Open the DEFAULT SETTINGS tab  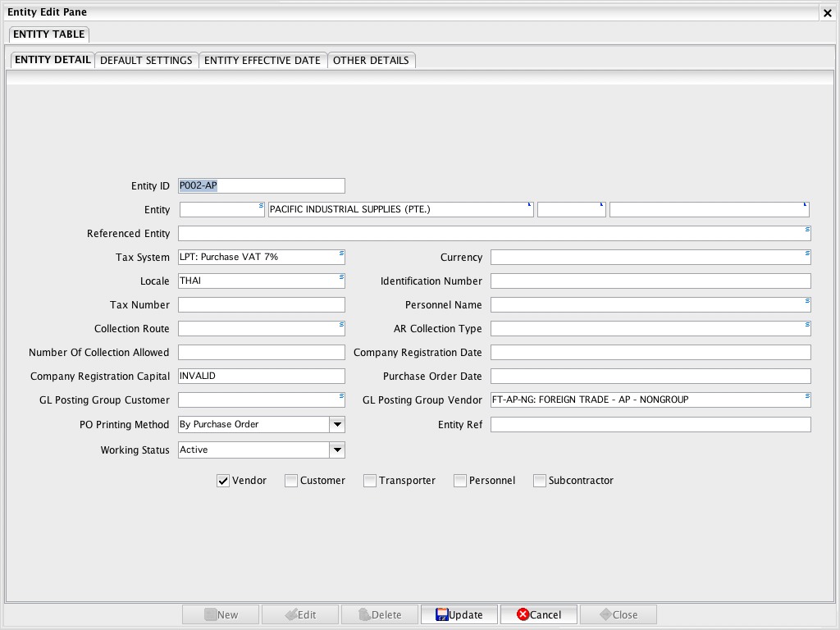pyautogui.click(x=146, y=60)
